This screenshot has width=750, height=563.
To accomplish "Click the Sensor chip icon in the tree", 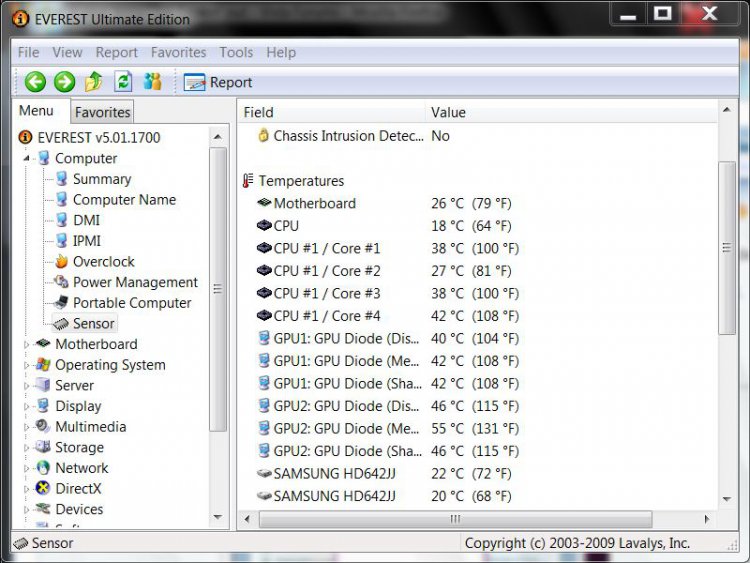I will [x=61, y=324].
